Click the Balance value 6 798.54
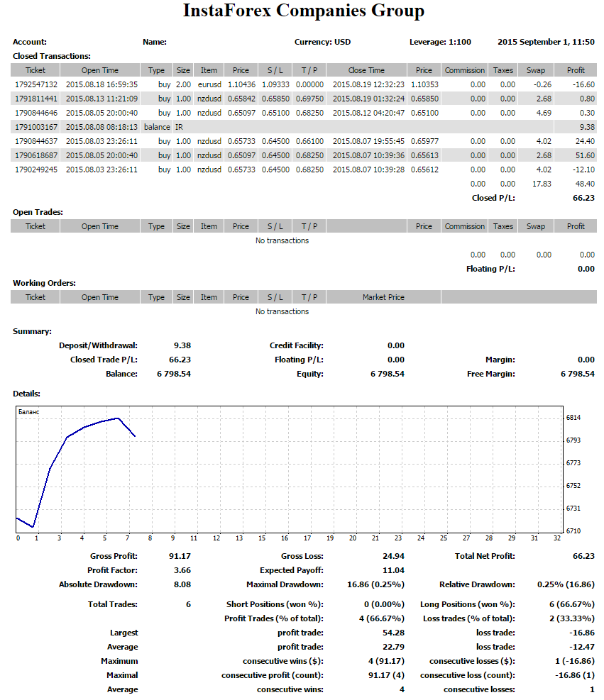The image size is (604, 700). coord(174,374)
